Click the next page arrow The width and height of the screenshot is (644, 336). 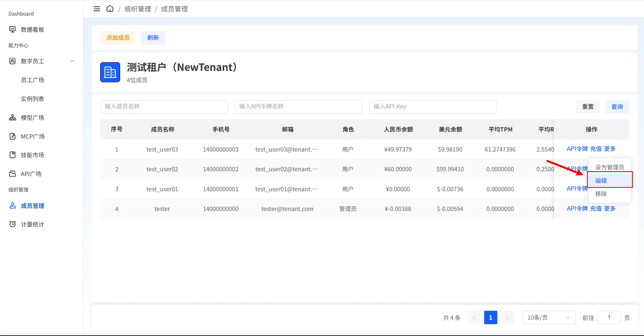coord(507,318)
